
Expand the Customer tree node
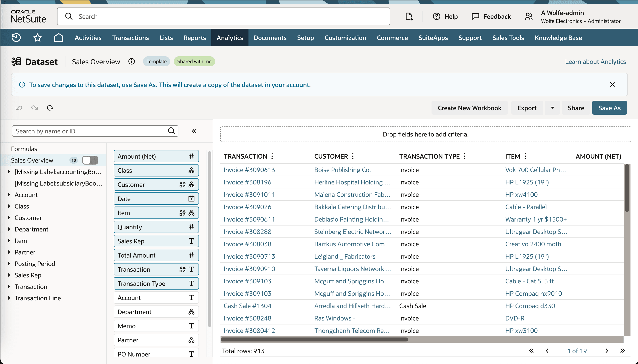(x=9, y=218)
